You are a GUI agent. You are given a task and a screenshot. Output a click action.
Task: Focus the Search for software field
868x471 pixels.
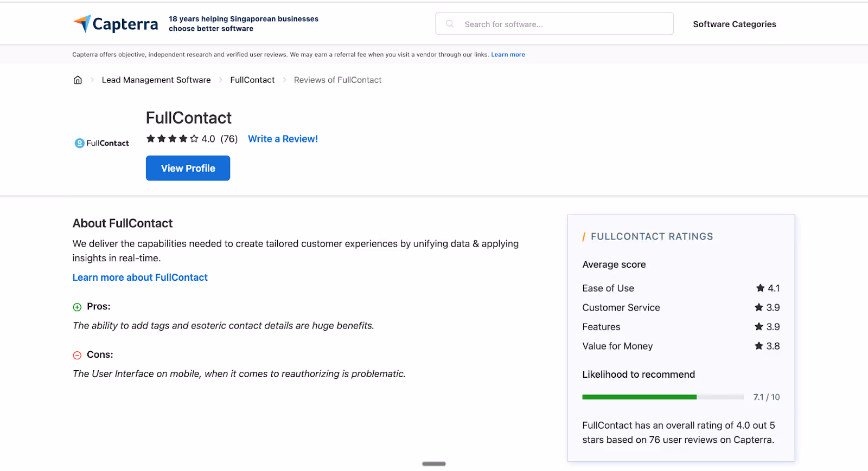[x=554, y=24]
